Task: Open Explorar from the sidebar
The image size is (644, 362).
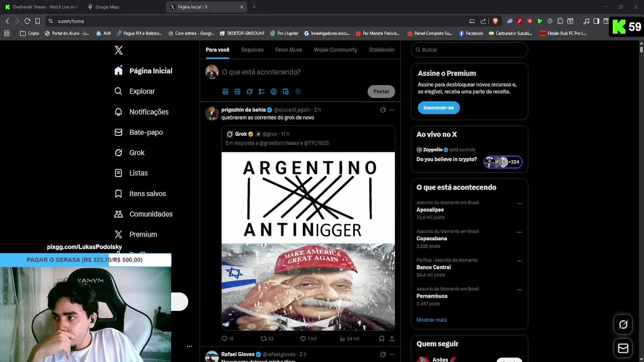Action: tap(135, 92)
